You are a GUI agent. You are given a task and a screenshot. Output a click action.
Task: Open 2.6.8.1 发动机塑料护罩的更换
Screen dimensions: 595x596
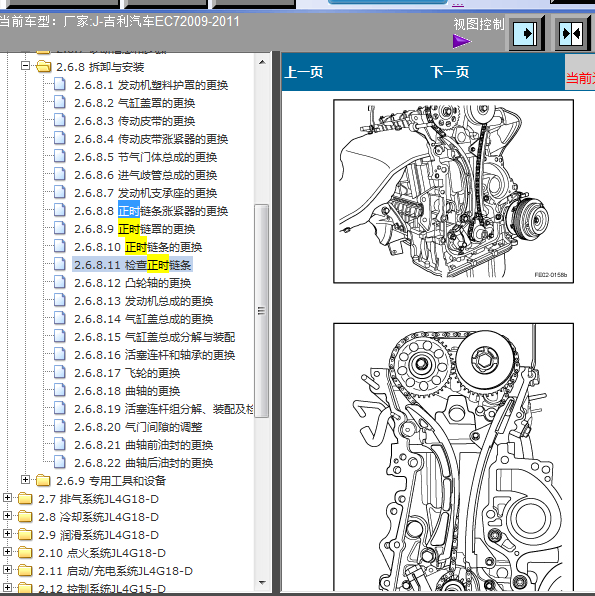(151, 85)
